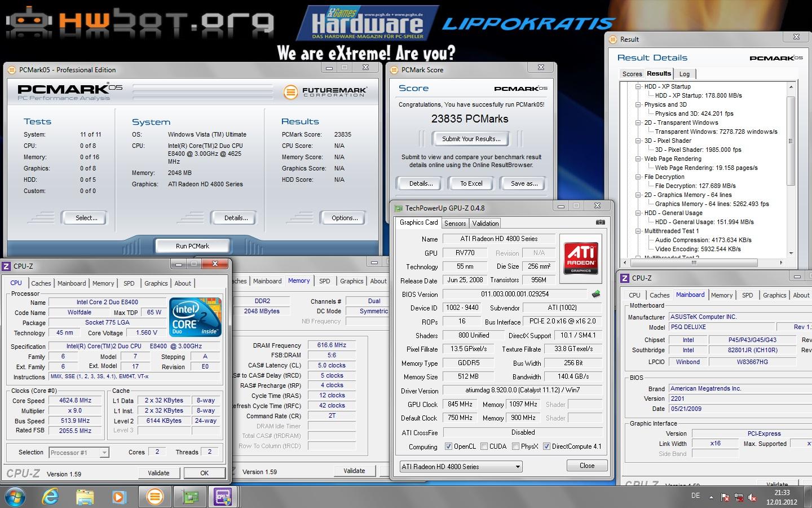Click GPU-Z title bar icon

tap(398, 208)
